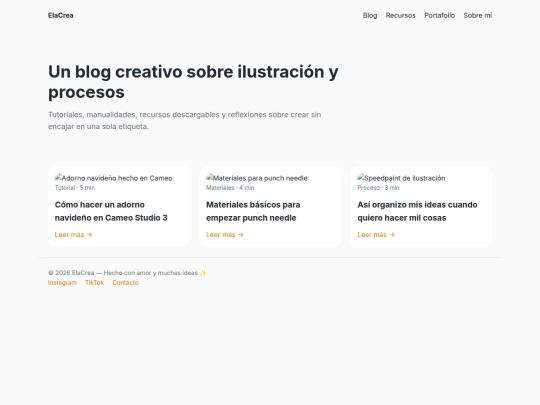
Task: Open the 'Así organizo mis ideas' article title
Action: (417, 211)
